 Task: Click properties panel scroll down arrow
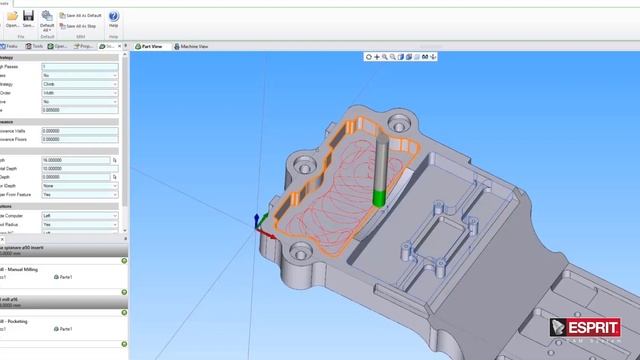(x=125, y=231)
